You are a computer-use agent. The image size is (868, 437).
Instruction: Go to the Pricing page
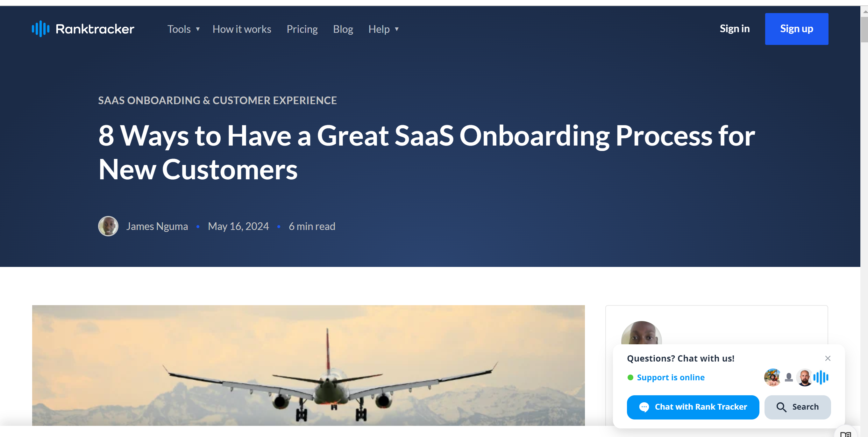click(x=302, y=29)
